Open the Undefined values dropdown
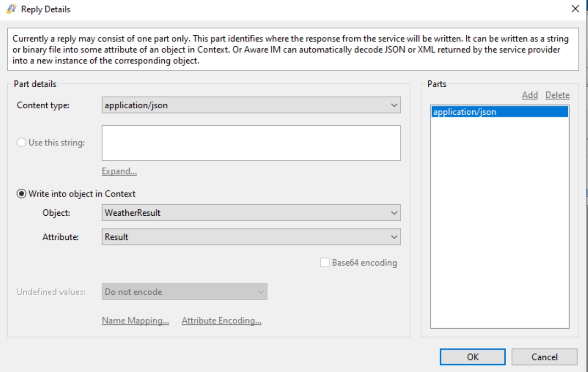Image resolution: width=588 pixels, height=372 pixels. [184, 292]
